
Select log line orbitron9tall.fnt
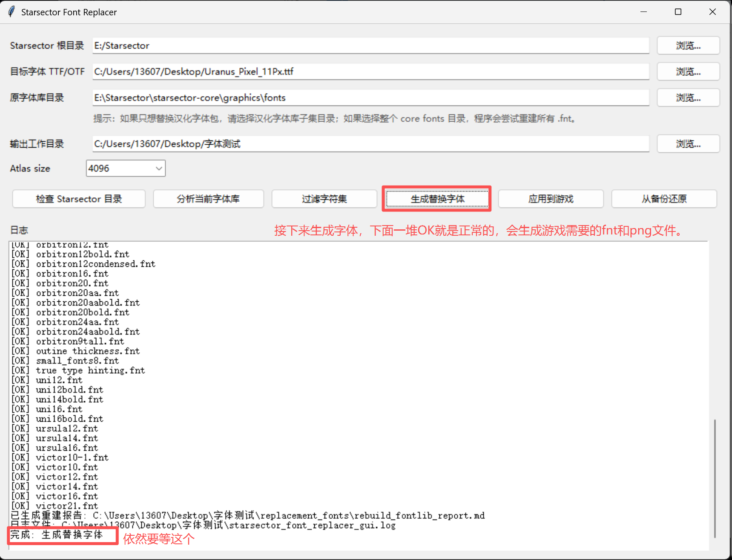[68, 341]
